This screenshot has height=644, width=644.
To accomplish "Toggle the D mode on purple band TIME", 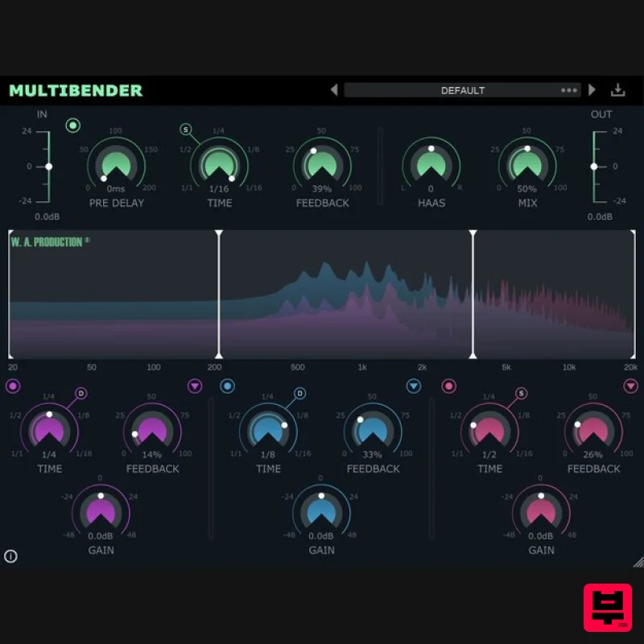I will tap(81, 394).
